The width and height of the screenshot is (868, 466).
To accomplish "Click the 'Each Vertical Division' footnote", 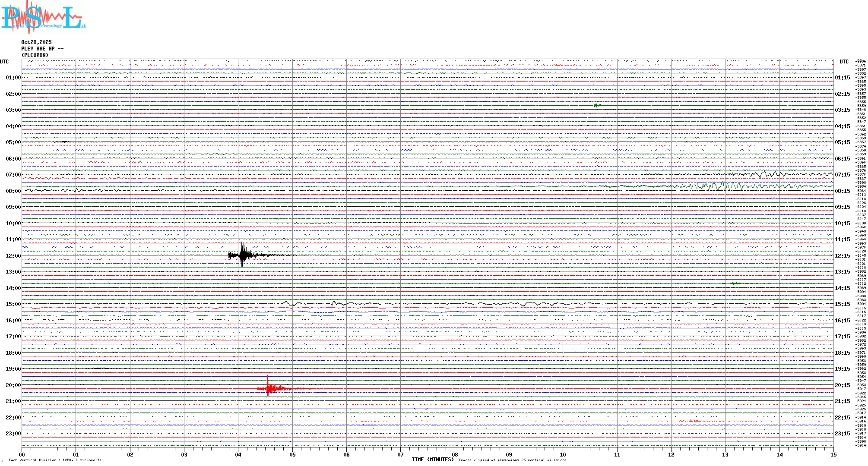I will tap(55, 460).
